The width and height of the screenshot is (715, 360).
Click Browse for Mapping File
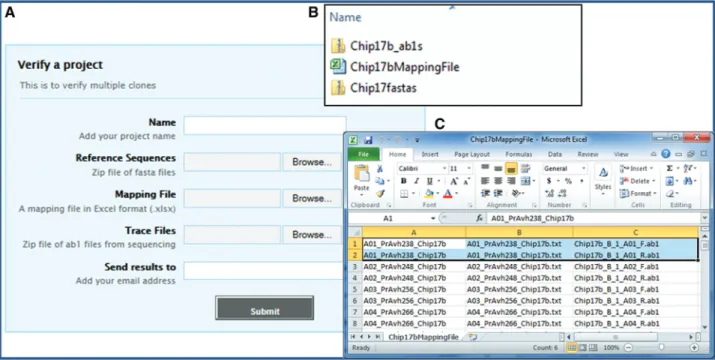click(x=312, y=198)
